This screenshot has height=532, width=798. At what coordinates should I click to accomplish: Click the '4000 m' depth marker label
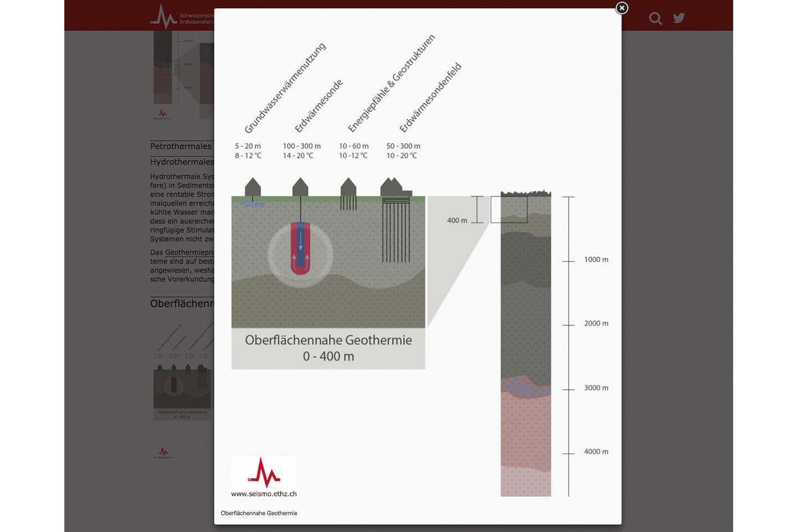point(596,452)
